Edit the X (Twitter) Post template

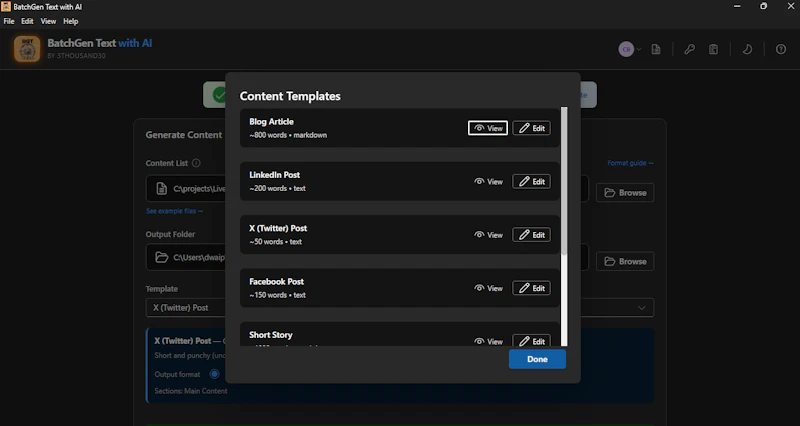coord(531,235)
